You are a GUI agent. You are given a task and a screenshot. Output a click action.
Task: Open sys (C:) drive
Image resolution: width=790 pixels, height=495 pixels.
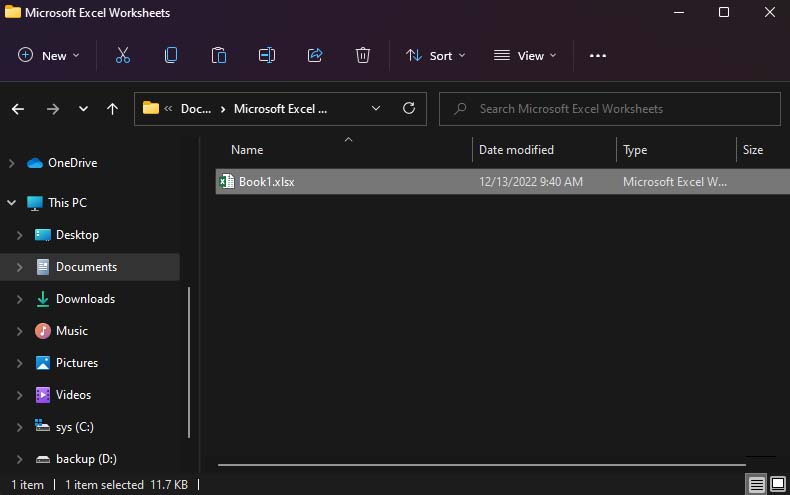pyautogui.click(x=75, y=427)
